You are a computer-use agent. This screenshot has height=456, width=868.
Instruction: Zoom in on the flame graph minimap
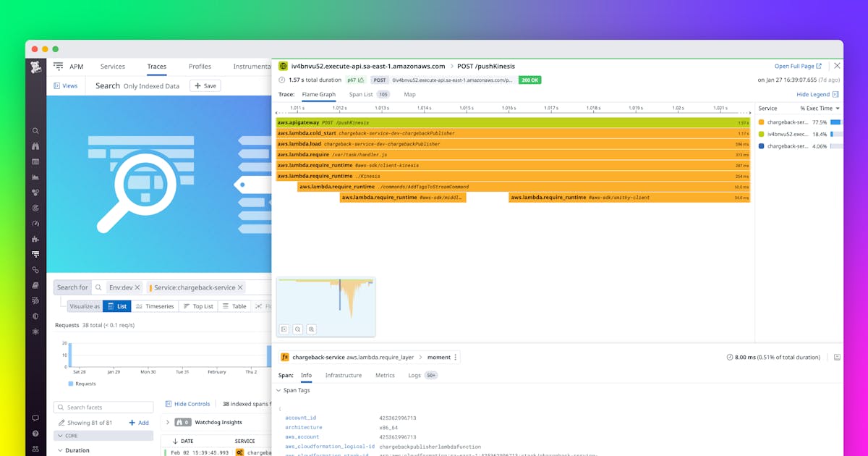tap(311, 329)
